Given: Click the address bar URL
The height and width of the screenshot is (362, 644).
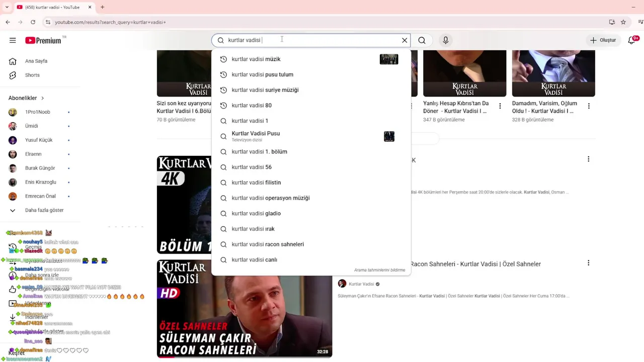Looking at the screenshot, I should (x=110, y=22).
